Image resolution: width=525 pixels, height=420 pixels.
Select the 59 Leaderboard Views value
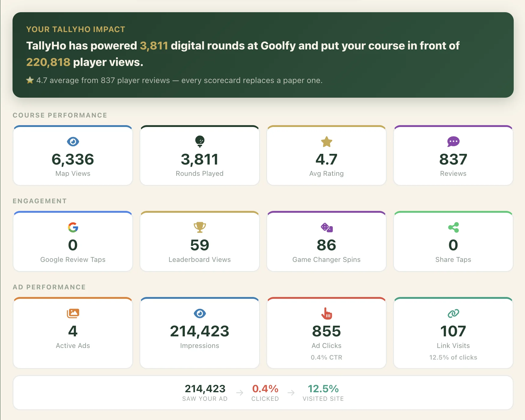click(200, 245)
